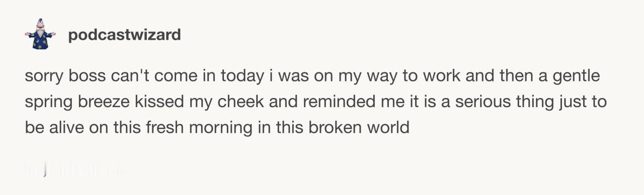Click the phrase "be alive" in the post
The width and height of the screenshot is (644, 195).
(x=54, y=128)
